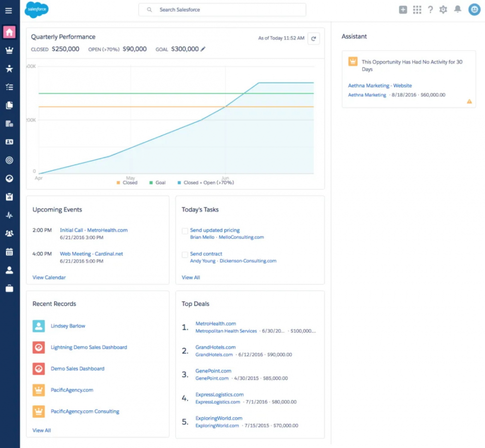This screenshot has height=448, width=485.
Task: Open Dashboards gauge icon in sidebar
Action: [9, 178]
